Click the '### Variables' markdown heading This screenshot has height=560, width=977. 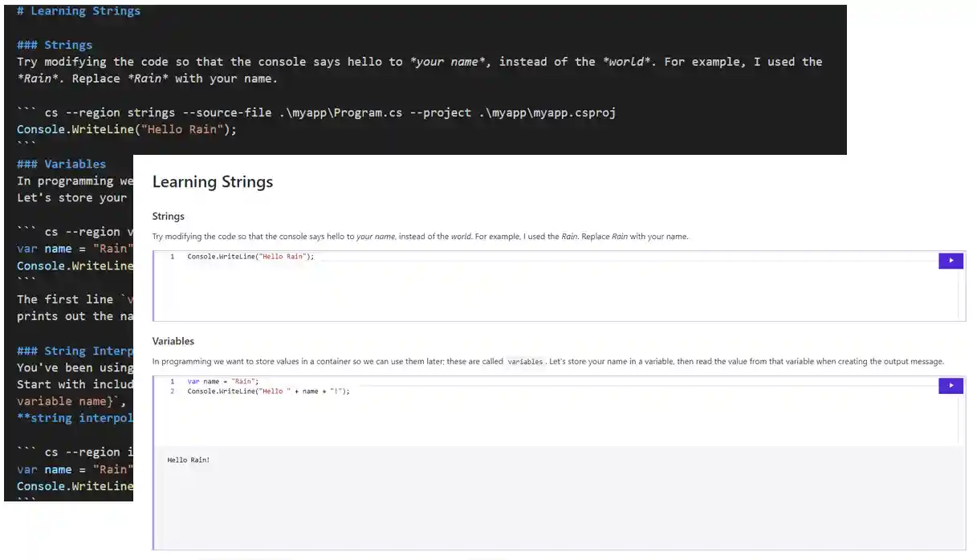pos(61,164)
